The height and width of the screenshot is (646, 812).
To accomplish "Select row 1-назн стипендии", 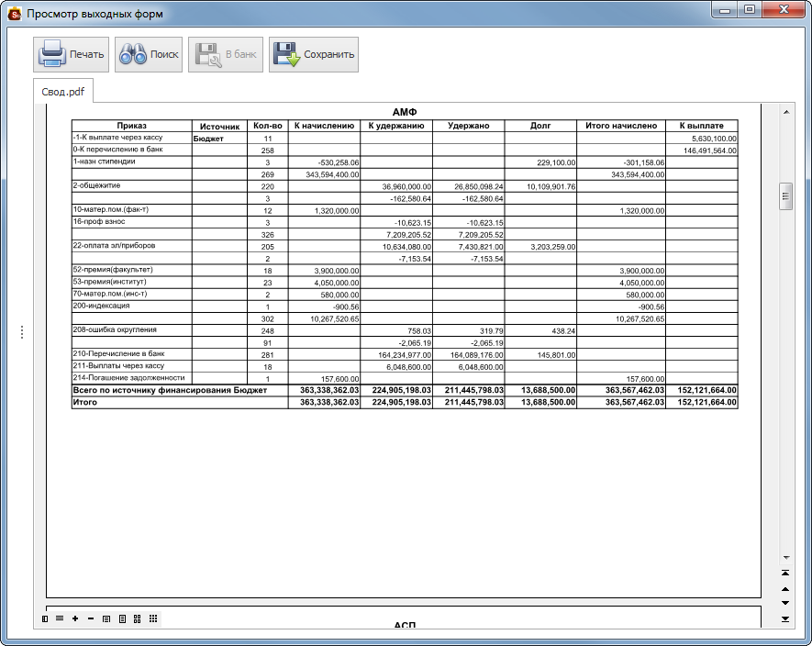I will tap(405, 161).
